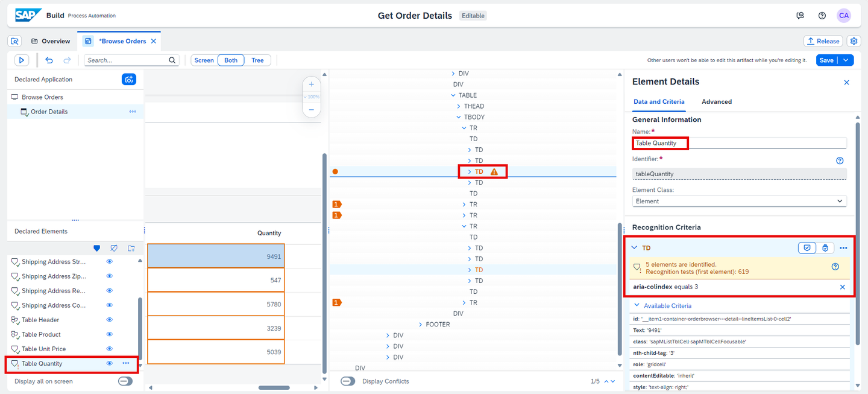Toggle Display Conflicts switch
Screen dimensions: 868x394
348,381
